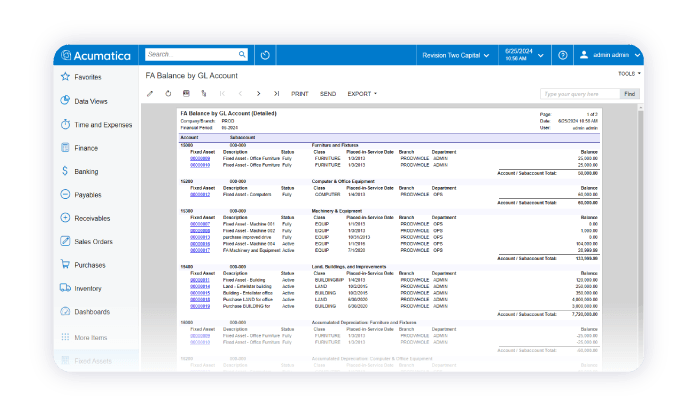
Task: Click the report vertical scrollbar
Action: (640, 237)
